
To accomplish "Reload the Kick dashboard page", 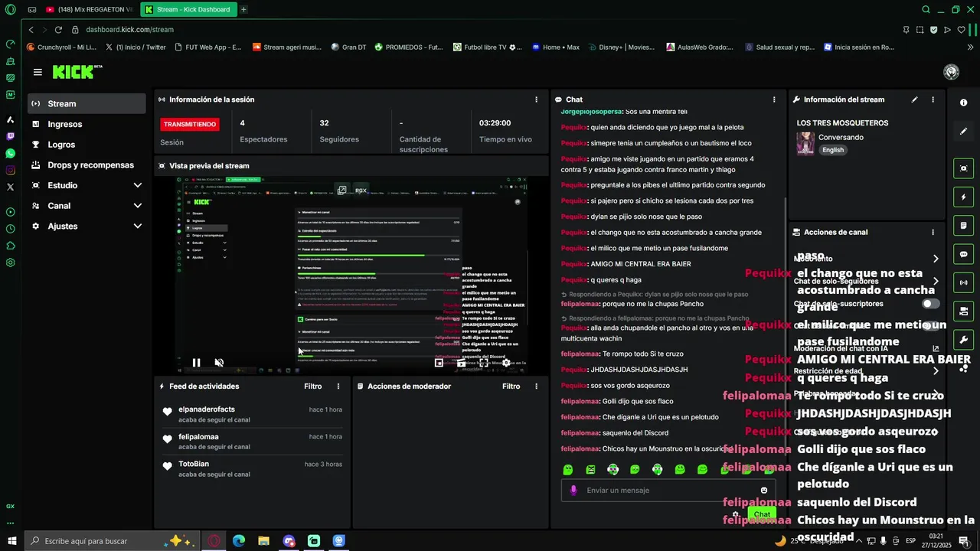I will coord(58,29).
